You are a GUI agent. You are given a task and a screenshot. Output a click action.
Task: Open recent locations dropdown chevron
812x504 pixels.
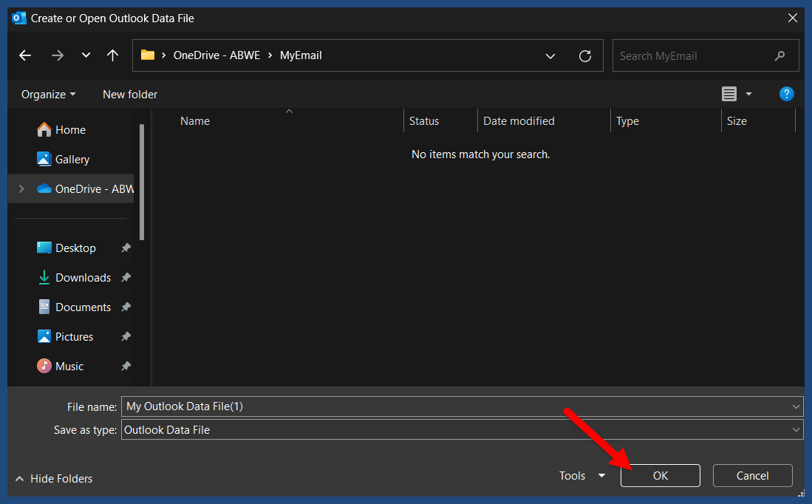(86, 55)
